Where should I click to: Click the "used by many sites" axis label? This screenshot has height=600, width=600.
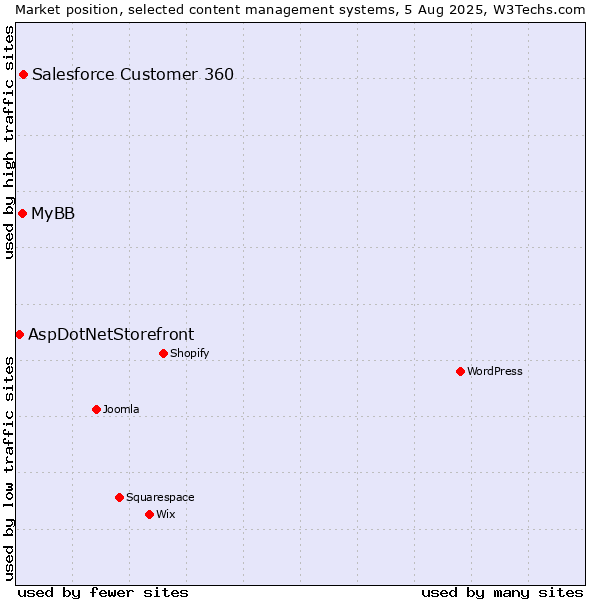tap(502, 593)
